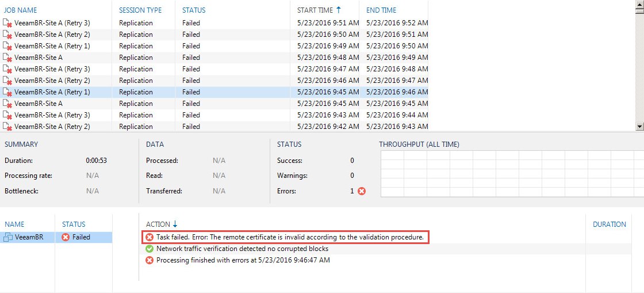This screenshot has height=293, width=644.
Task: Select VeeamBR-Site A (Retry 2) started 9:50 AM
Action: (52, 35)
